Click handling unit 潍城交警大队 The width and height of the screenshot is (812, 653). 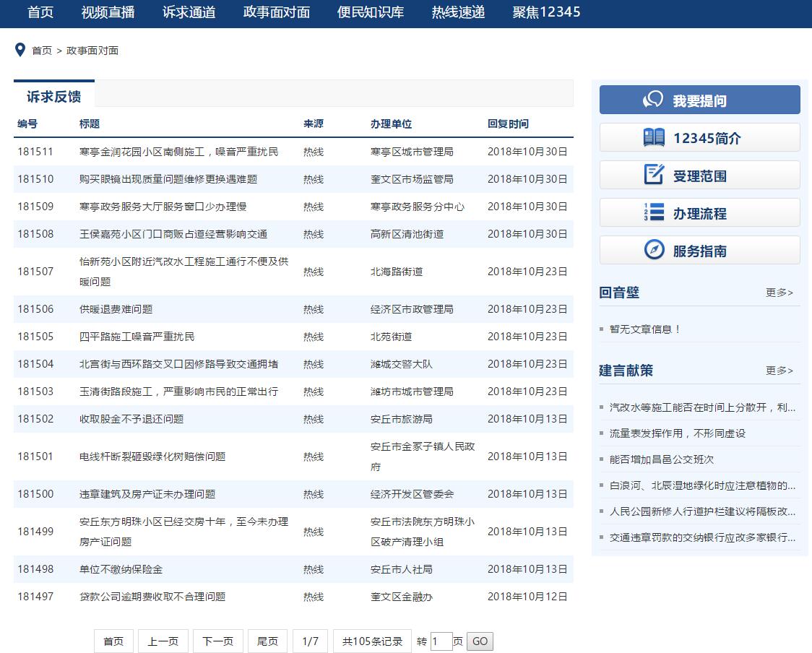[402, 364]
